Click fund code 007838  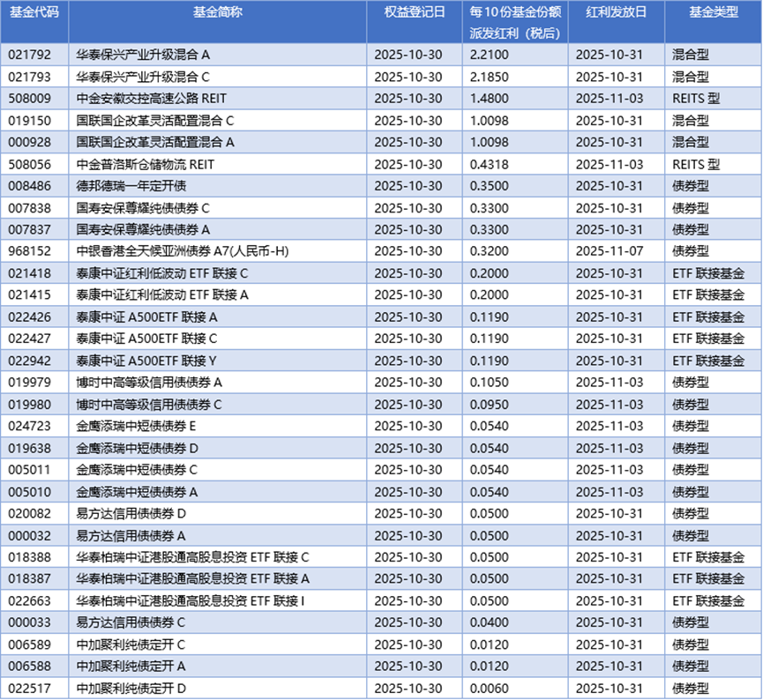pos(30,208)
